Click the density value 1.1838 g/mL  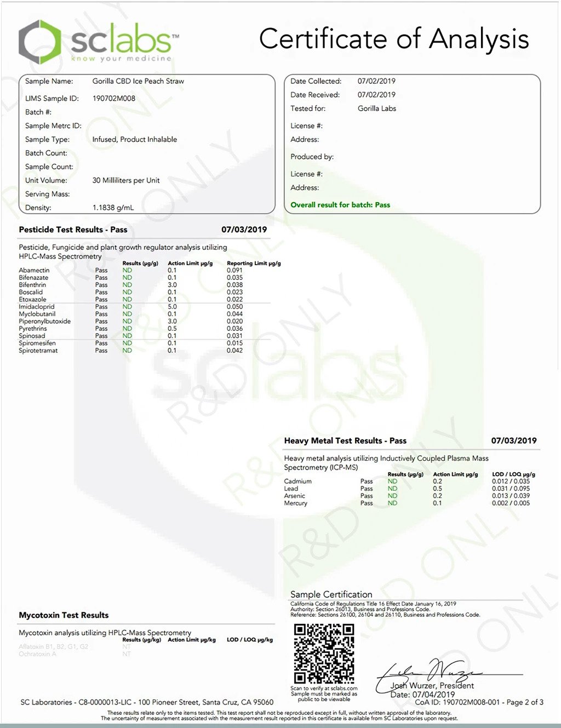(x=113, y=208)
